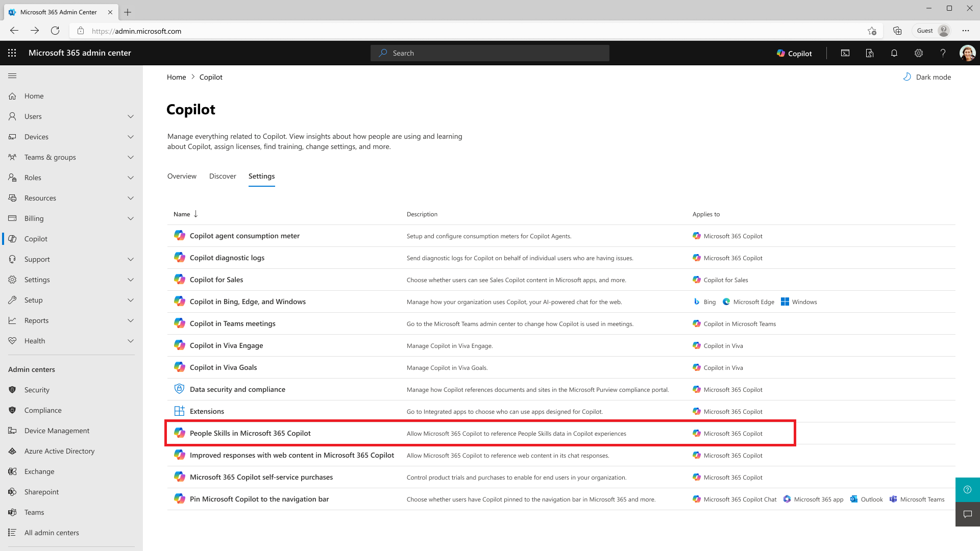Open Copilot in Bing, Edge, and Windows
The width and height of the screenshot is (980, 551).
(x=248, y=302)
